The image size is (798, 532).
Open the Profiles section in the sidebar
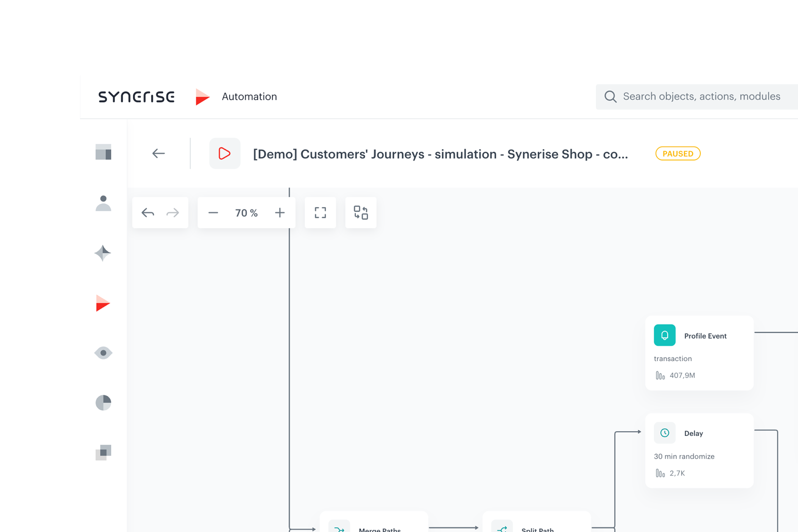click(103, 203)
